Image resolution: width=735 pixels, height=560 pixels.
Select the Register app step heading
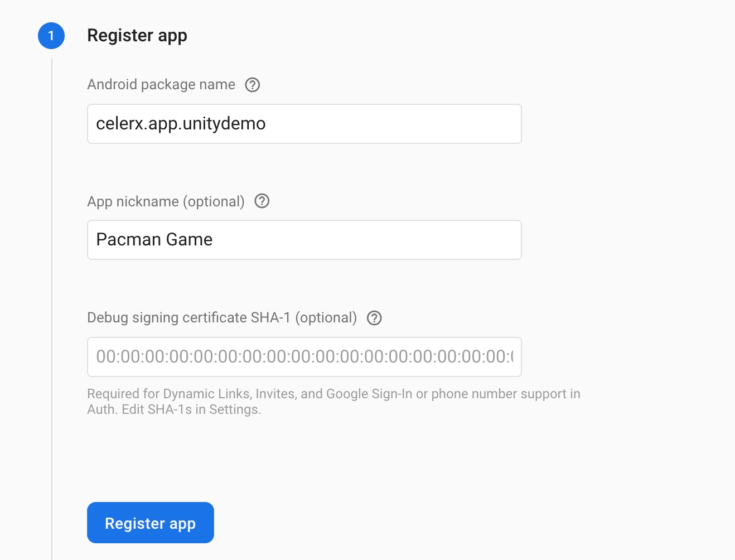pyautogui.click(x=137, y=36)
